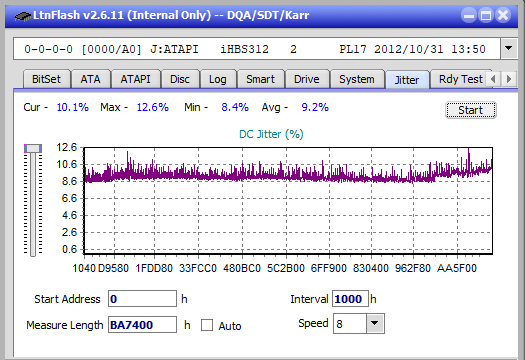The width and height of the screenshot is (525, 360).
Task: Minimize the LtnFlash window
Action: (x=469, y=16)
